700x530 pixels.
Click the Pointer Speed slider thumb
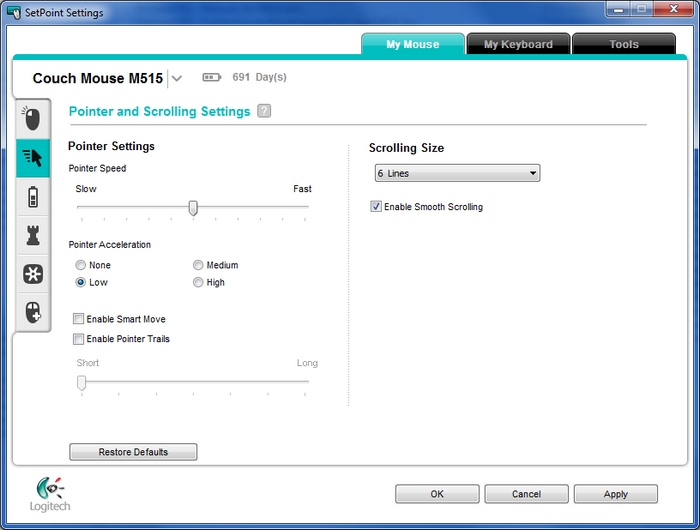[x=193, y=208]
